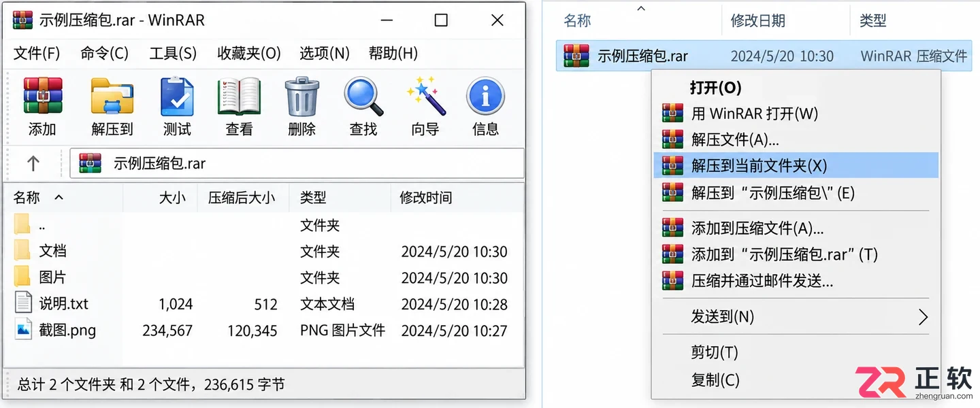Click the Extract To (解压到) toolbar icon
This screenshot has height=408, width=980.
(112, 96)
